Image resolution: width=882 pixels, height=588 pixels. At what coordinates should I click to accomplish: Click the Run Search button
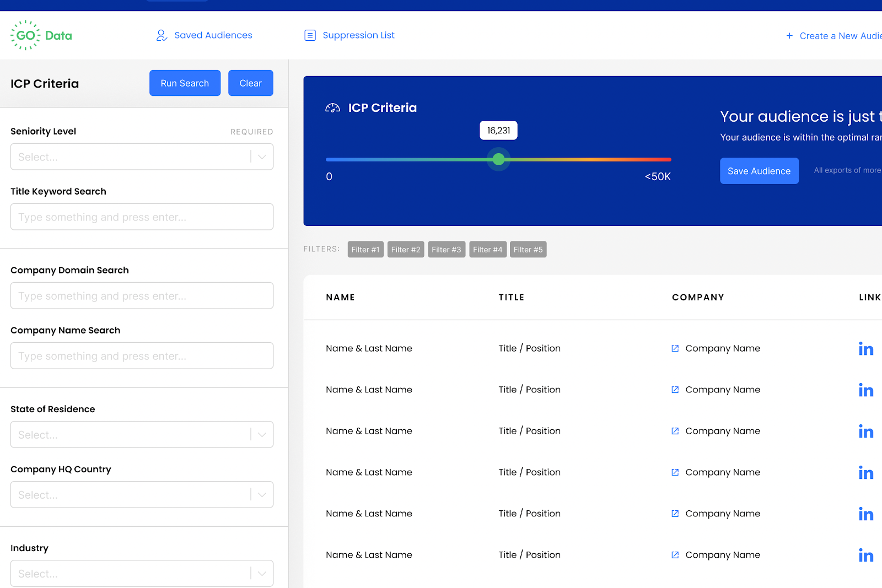[185, 83]
